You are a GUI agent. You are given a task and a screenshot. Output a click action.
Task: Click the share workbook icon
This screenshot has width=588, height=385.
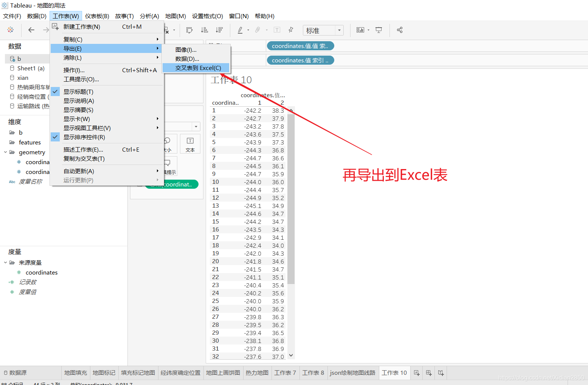pos(400,30)
